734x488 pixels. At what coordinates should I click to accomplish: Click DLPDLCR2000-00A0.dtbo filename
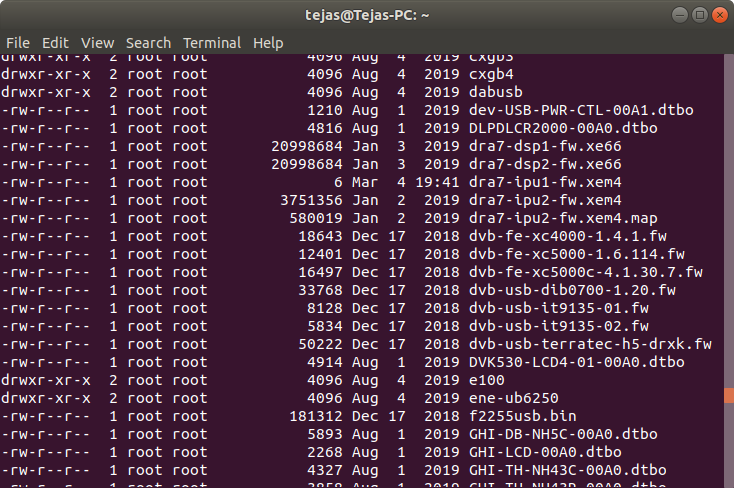pyautogui.click(x=563, y=128)
